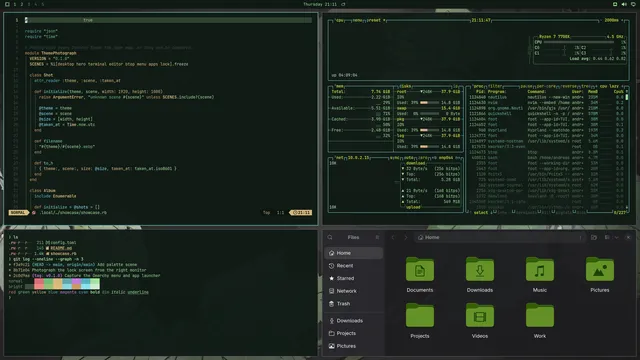This screenshot has height=360, width=640.
Task: Click the 2000ms update interval in btop
Action: click(611, 20)
